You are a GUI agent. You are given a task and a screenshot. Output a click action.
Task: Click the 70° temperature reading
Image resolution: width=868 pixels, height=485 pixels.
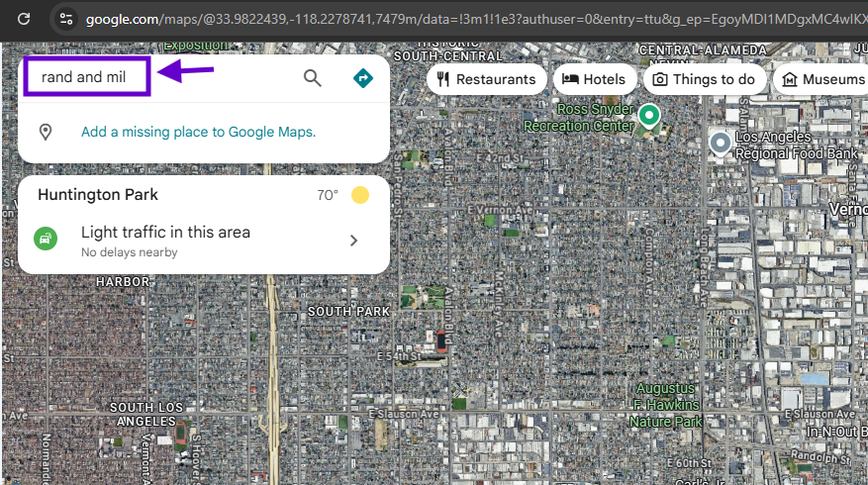click(x=328, y=195)
